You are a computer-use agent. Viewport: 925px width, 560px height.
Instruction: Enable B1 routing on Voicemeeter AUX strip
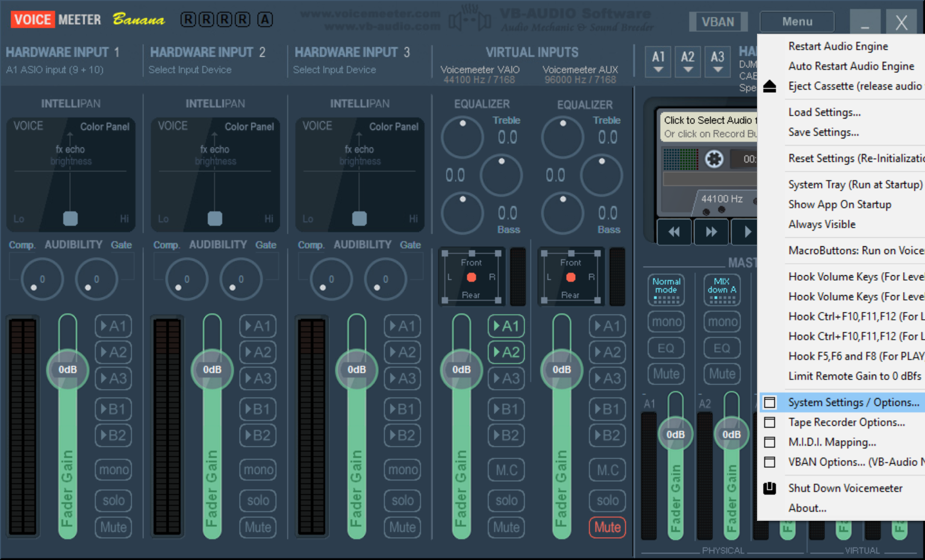click(x=607, y=409)
